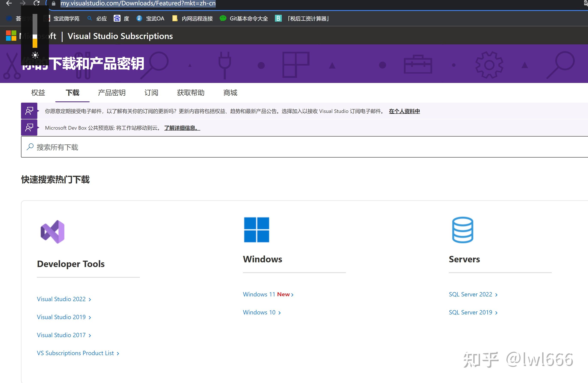The image size is (588, 383).
Task: Open the 必应 bookmark
Action: (x=101, y=18)
